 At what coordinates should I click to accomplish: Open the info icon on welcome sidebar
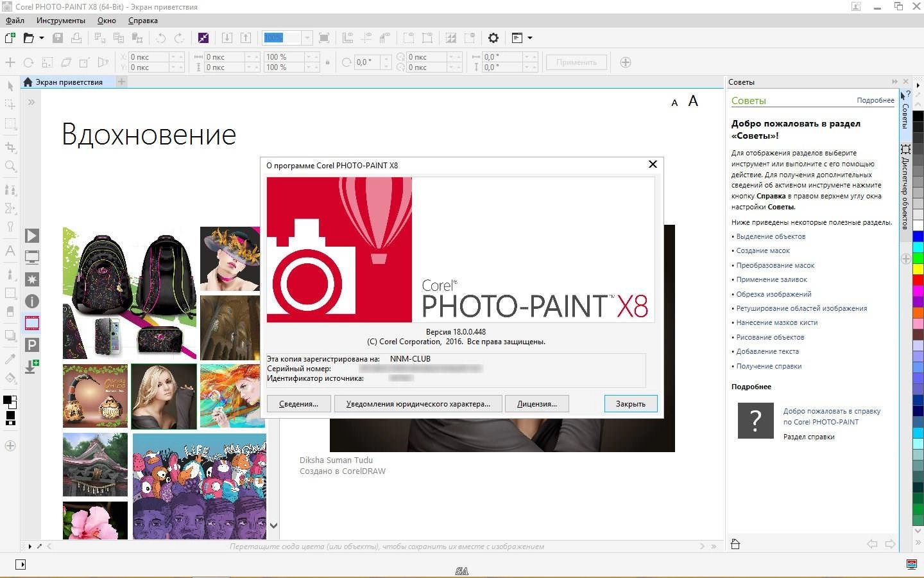32,301
